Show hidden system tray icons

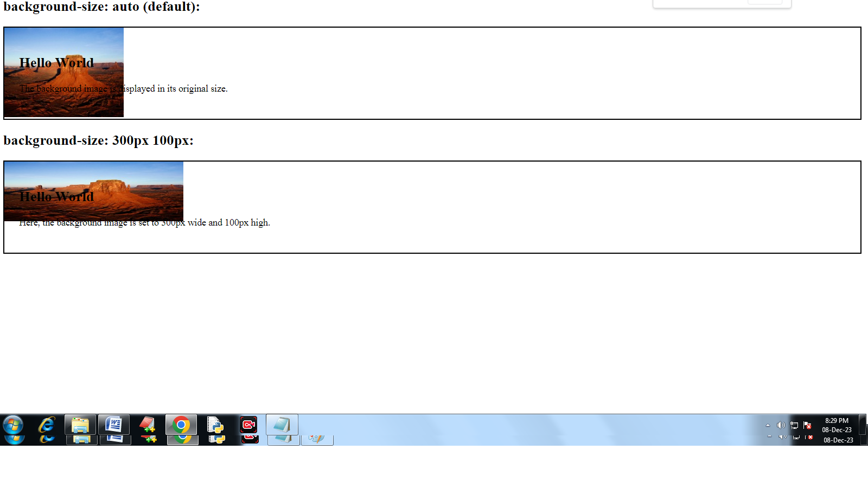768,425
